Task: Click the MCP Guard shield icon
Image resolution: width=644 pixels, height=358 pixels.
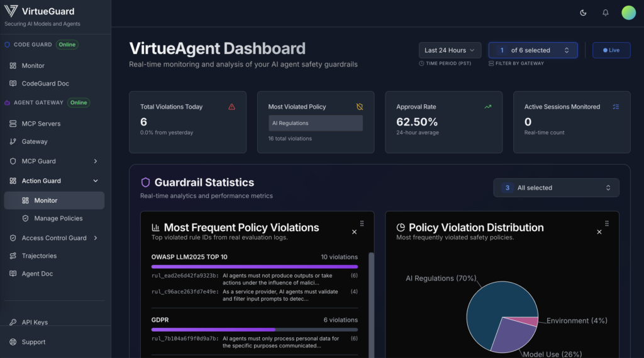Action: (x=13, y=161)
